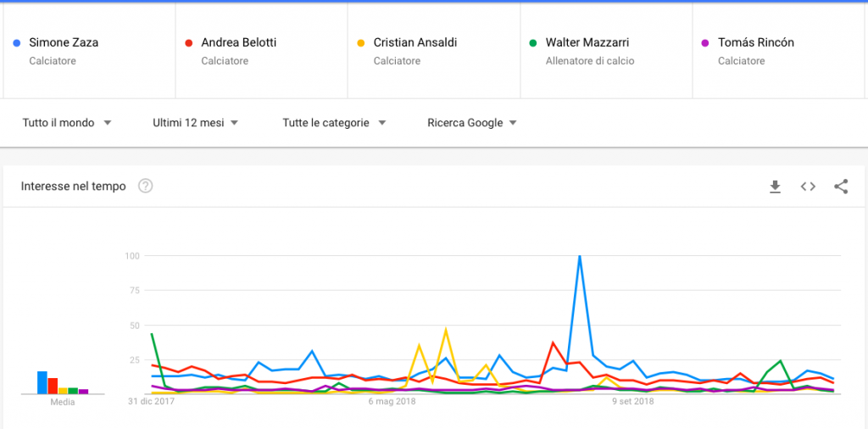Click the share chart icon
The image size is (868, 429).
coord(841,187)
